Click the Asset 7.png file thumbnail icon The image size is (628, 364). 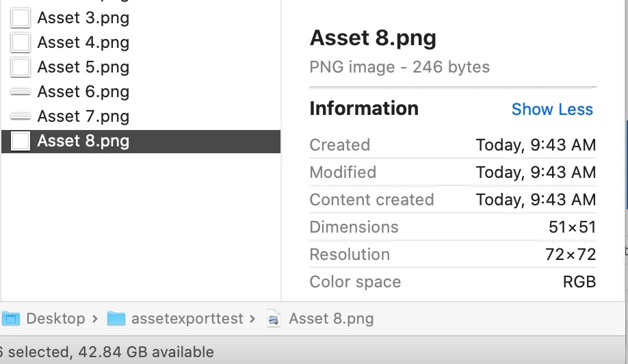coord(21,117)
